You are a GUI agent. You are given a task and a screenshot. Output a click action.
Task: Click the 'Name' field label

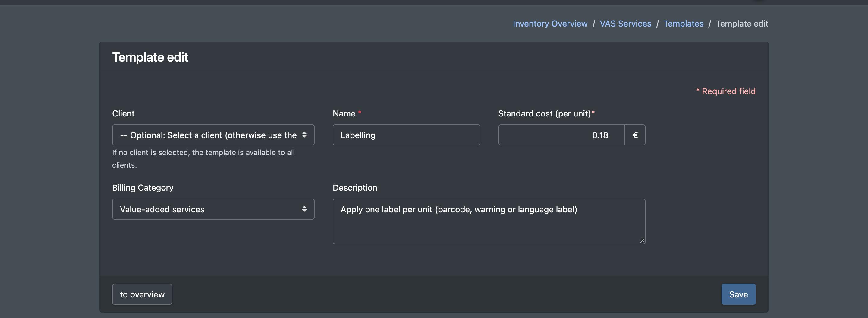click(344, 113)
